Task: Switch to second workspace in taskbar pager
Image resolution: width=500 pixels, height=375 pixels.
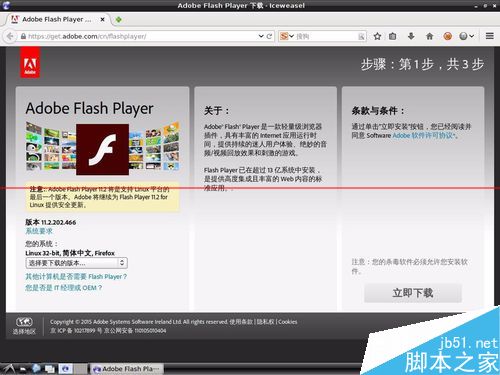Action: (x=80, y=369)
